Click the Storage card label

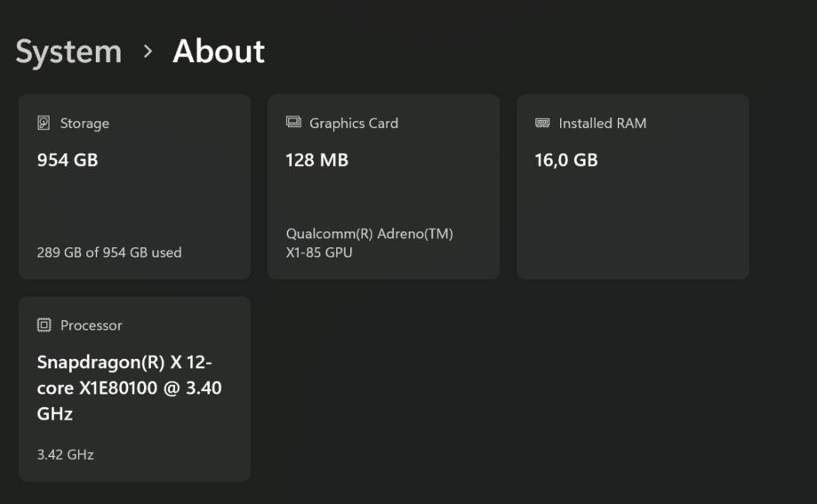84,124
